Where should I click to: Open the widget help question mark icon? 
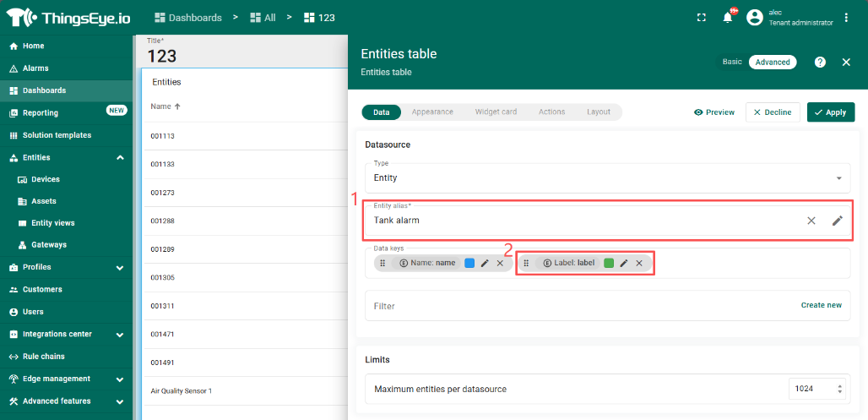point(820,63)
